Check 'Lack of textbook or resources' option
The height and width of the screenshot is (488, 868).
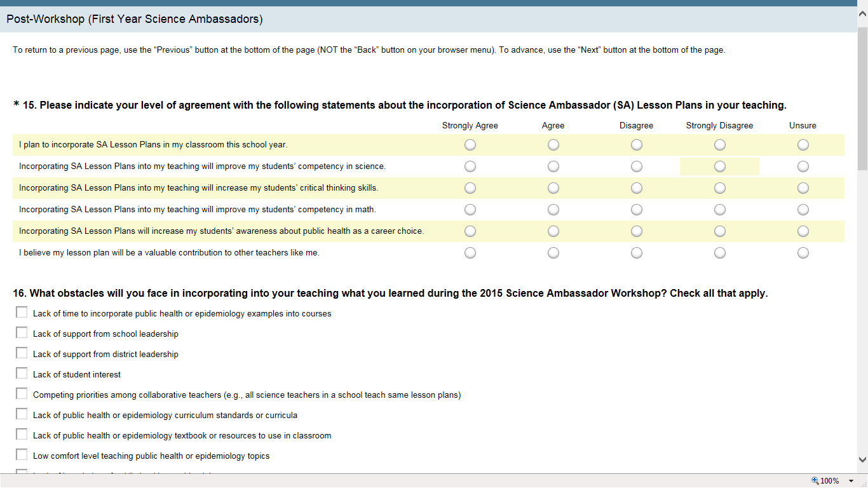22,435
